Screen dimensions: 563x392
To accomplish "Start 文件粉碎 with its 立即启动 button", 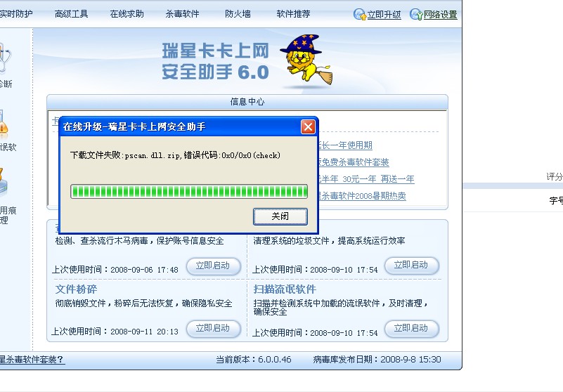I will click(x=213, y=329).
